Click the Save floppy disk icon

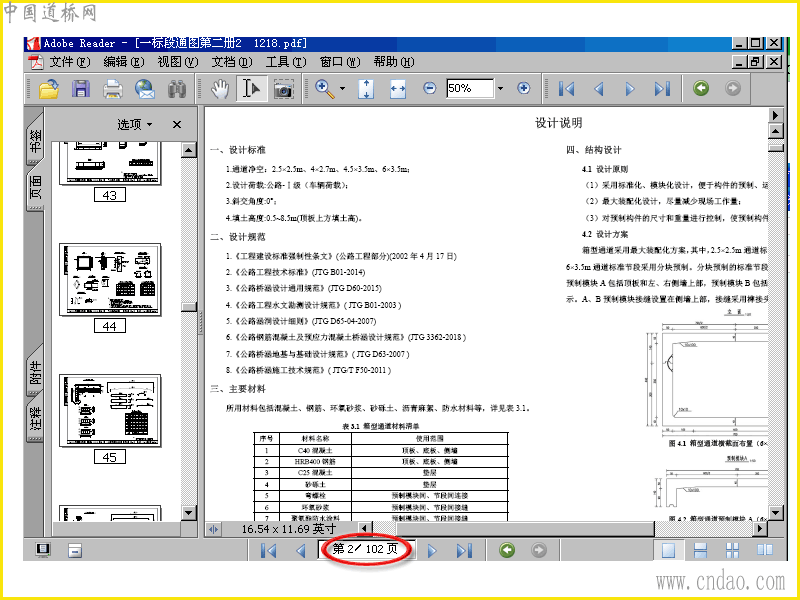81,89
